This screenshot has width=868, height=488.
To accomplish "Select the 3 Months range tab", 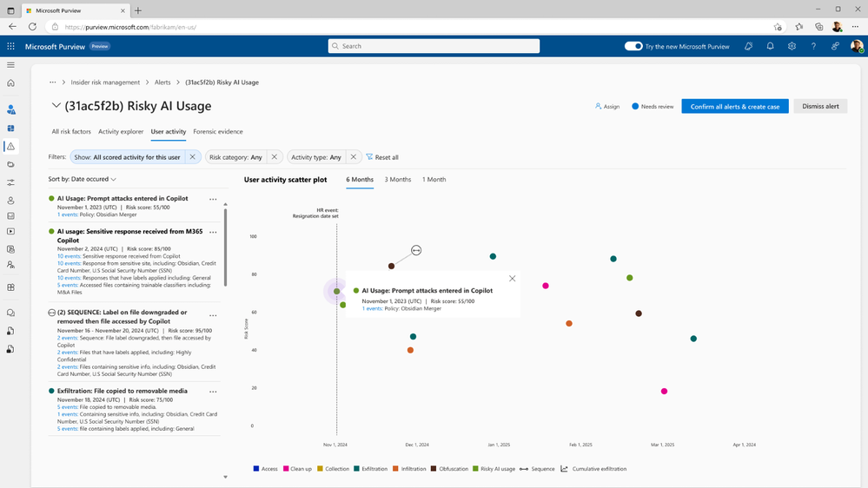I will pyautogui.click(x=398, y=180).
